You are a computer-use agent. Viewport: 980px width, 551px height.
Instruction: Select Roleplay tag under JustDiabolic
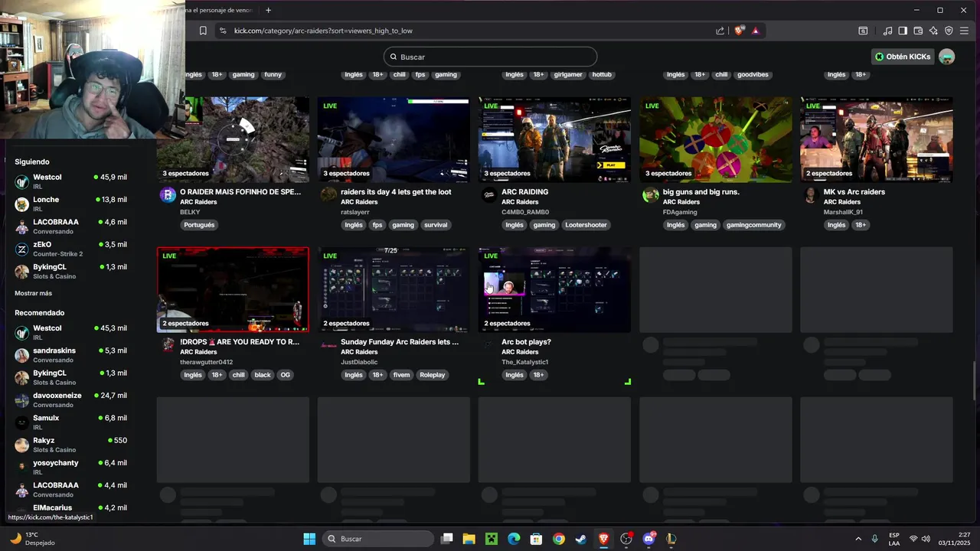click(x=432, y=375)
